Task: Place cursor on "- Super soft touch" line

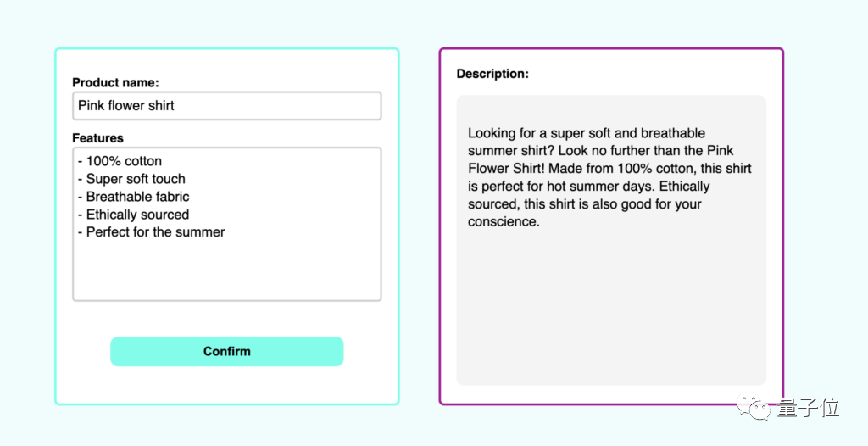Action: tap(136, 179)
